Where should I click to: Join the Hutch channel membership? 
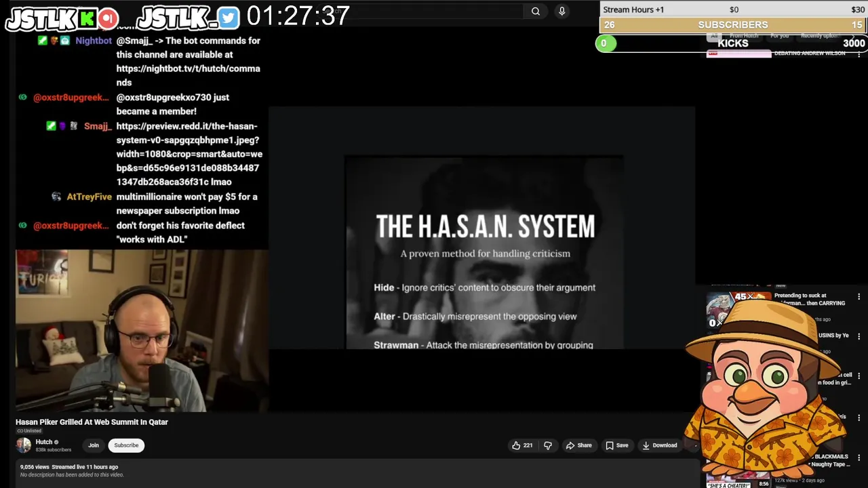tap(94, 445)
